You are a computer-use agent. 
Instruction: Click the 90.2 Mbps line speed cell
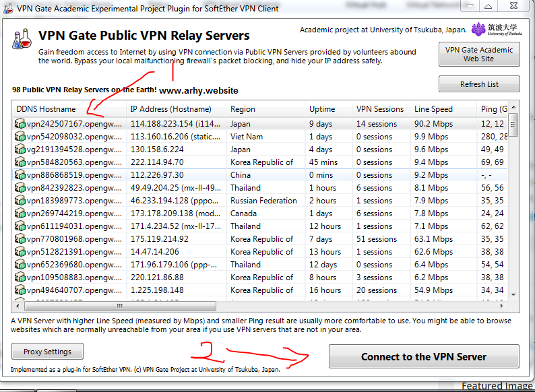[433, 123]
